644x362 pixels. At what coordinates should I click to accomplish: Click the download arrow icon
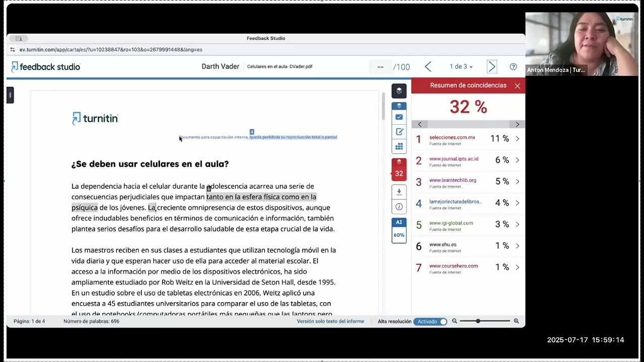click(x=399, y=192)
